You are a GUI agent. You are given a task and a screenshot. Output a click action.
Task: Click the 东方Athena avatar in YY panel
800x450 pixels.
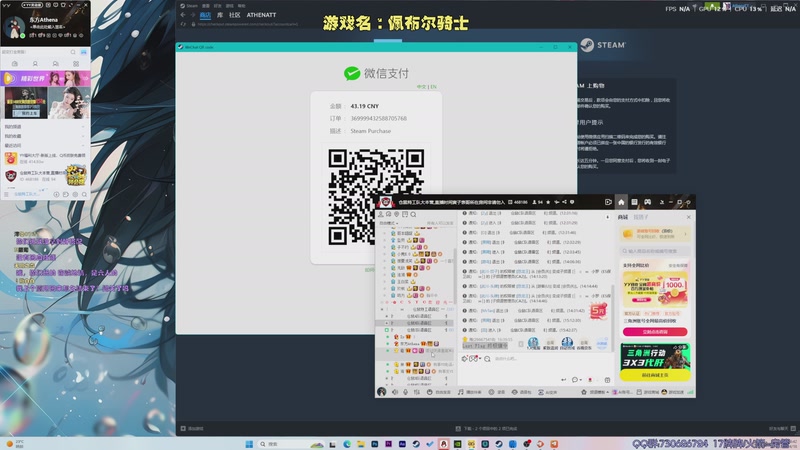point(15,27)
